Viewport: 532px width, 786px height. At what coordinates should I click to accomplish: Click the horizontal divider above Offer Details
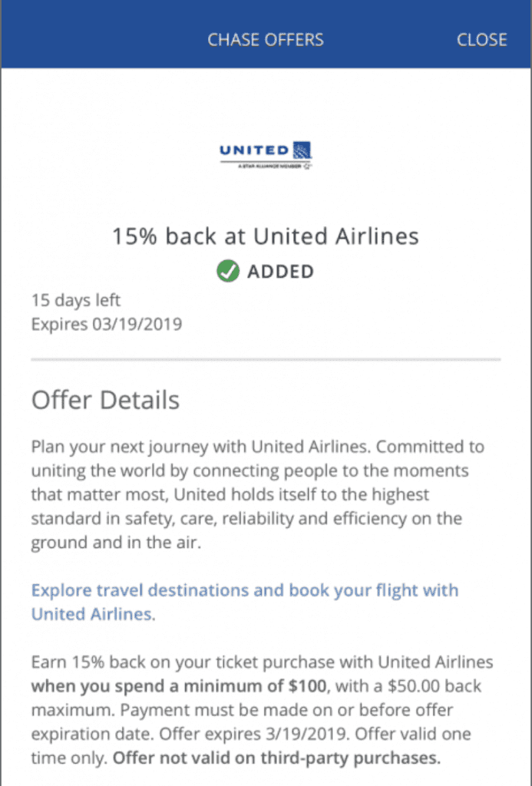tap(266, 359)
